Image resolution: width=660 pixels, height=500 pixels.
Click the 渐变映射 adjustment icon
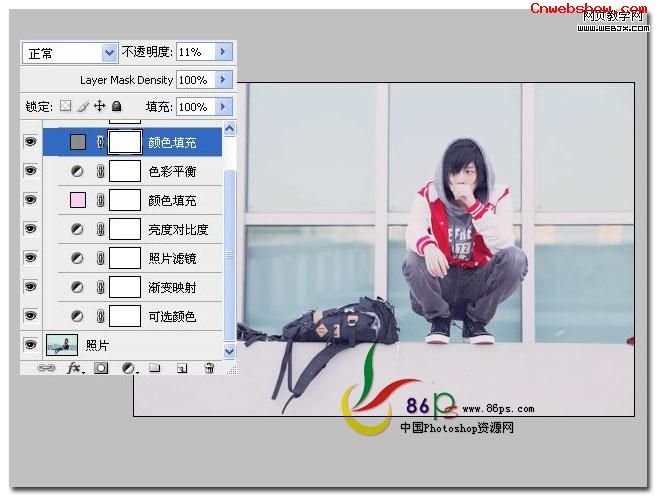(x=77, y=287)
